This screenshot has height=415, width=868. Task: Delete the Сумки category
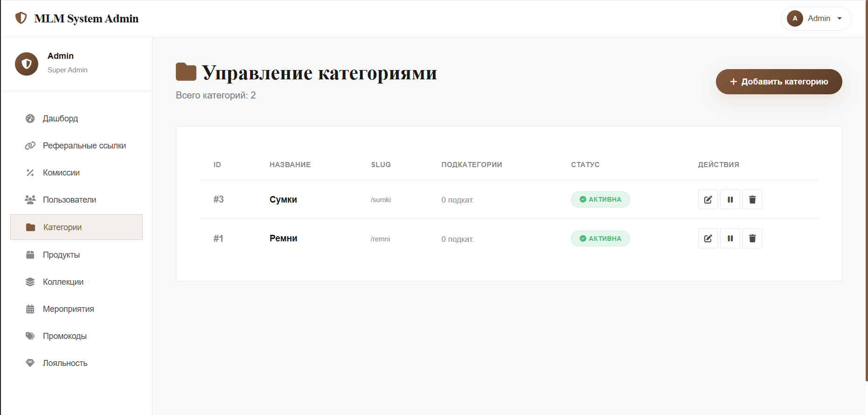[x=752, y=199]
